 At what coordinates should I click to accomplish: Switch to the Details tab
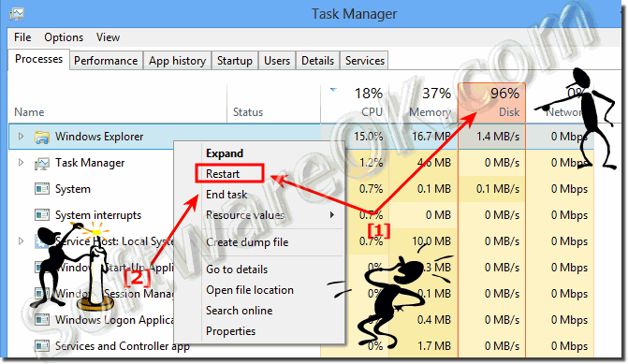coord(317,61)
